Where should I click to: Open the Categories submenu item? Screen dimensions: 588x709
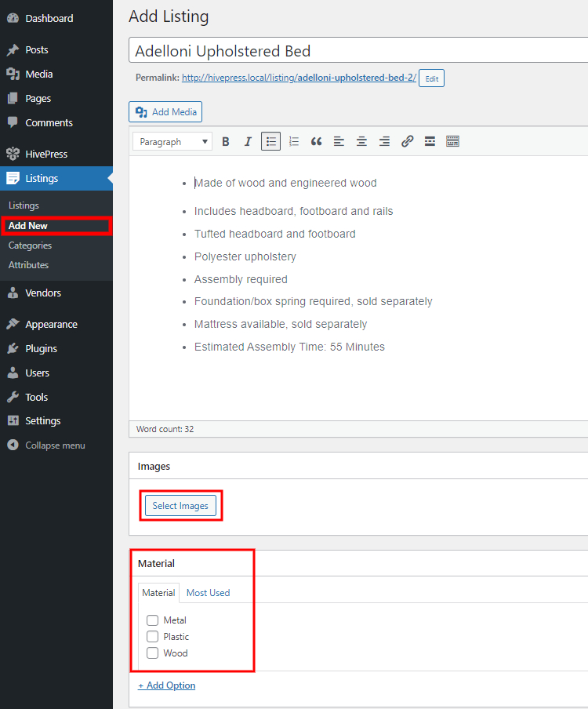pyautogui.click(x=30, y=245)
